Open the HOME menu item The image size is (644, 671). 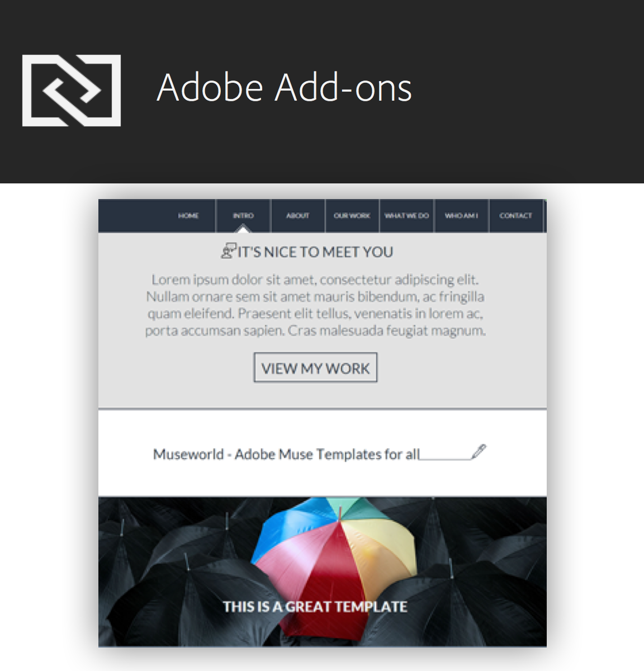click(x=188, y=216)
